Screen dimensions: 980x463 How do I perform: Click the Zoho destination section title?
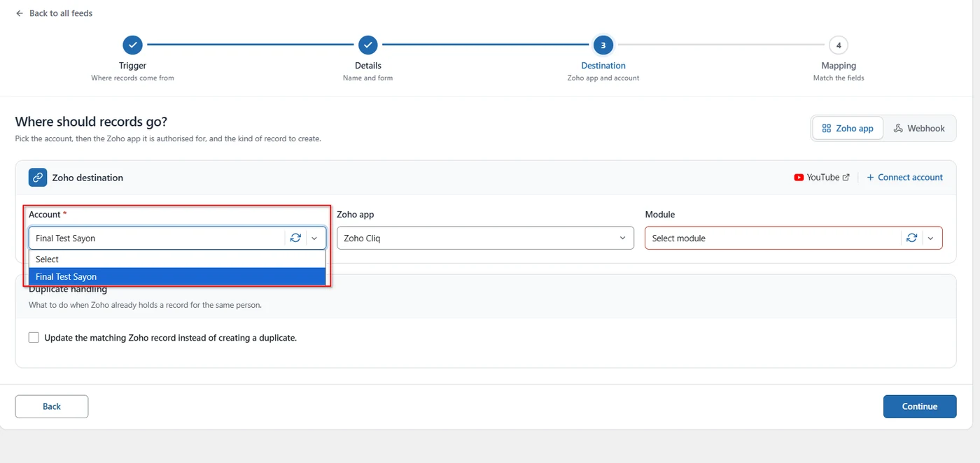click(x=87, y=178)
